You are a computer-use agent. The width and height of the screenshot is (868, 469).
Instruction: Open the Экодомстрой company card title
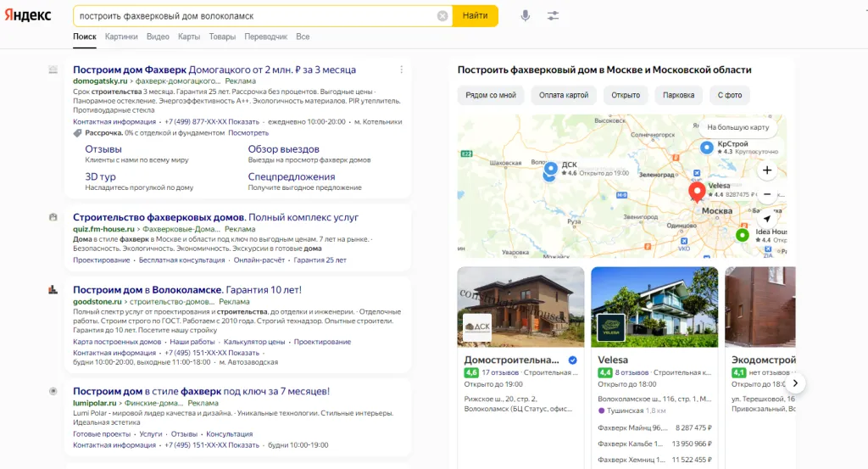764,360
